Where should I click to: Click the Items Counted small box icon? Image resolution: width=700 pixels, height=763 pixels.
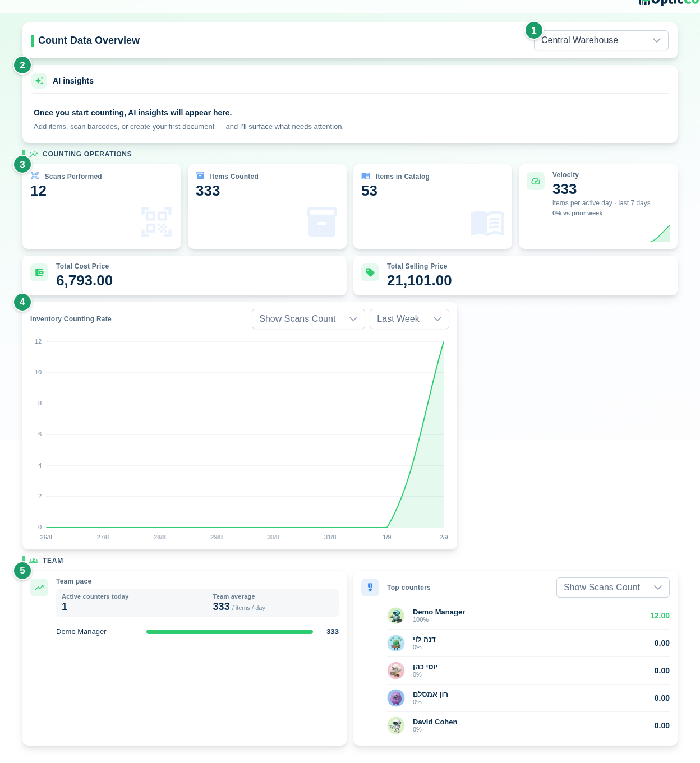tap(200, 176)
